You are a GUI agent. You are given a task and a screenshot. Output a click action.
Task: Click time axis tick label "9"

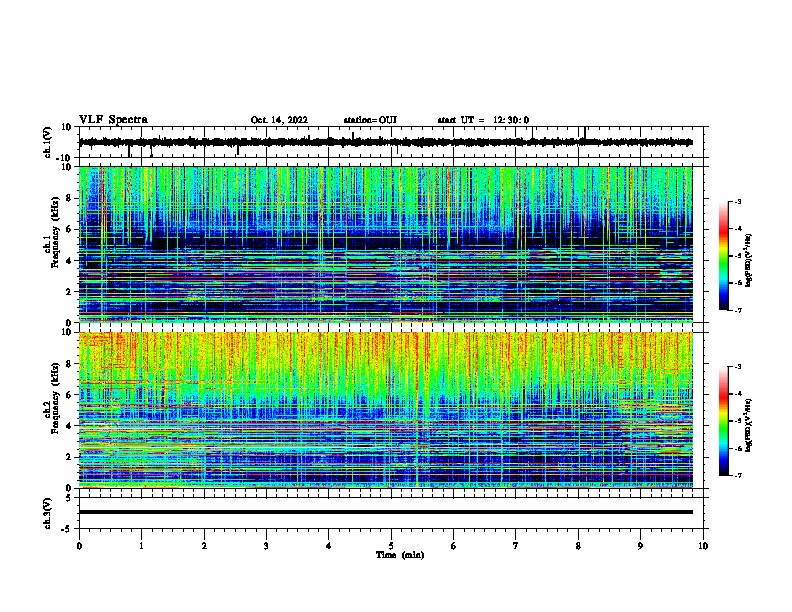click(x=640, y=546)
